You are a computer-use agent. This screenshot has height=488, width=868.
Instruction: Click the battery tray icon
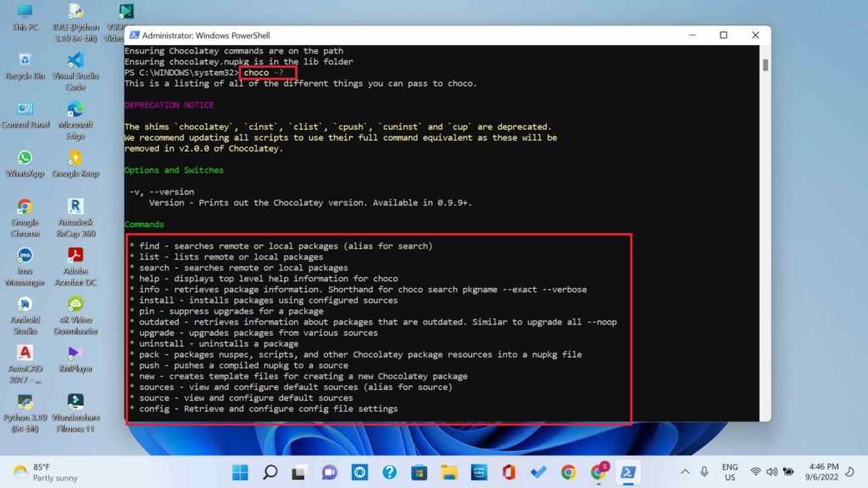(788, 472)
